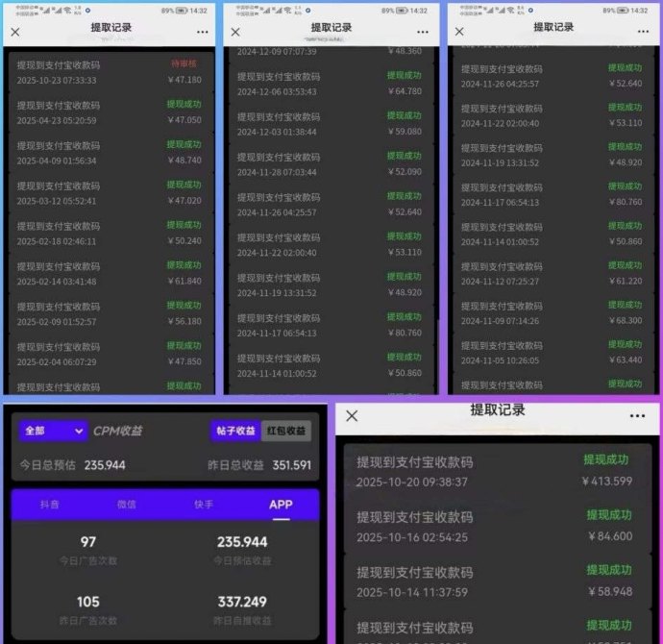Viewport: 663px width, 644px height.
Task: Open the 2025-02-09 01:52:57 withdrawal record
Action: click(110, 313)
